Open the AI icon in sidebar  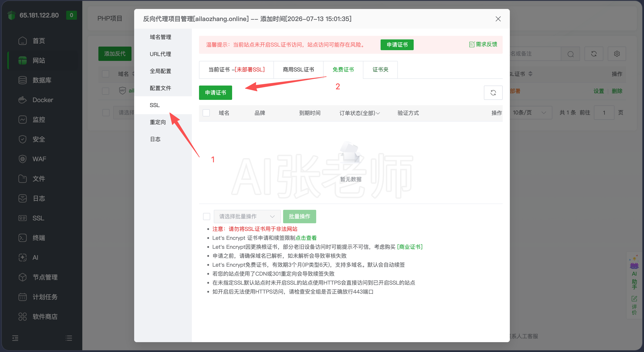pos(23,258)
